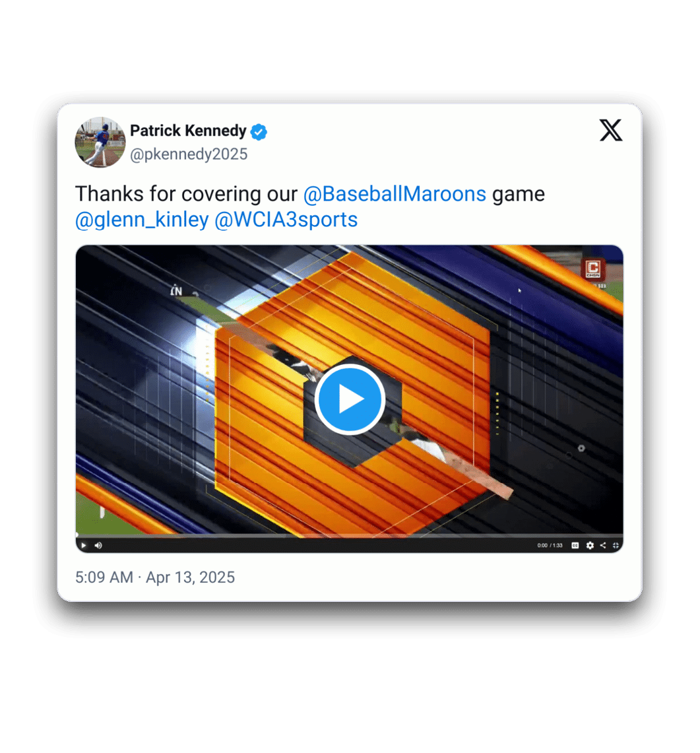Open the @pkennedy2025 handle
This screenshot has height=753, width=700.
click(189, 154)
